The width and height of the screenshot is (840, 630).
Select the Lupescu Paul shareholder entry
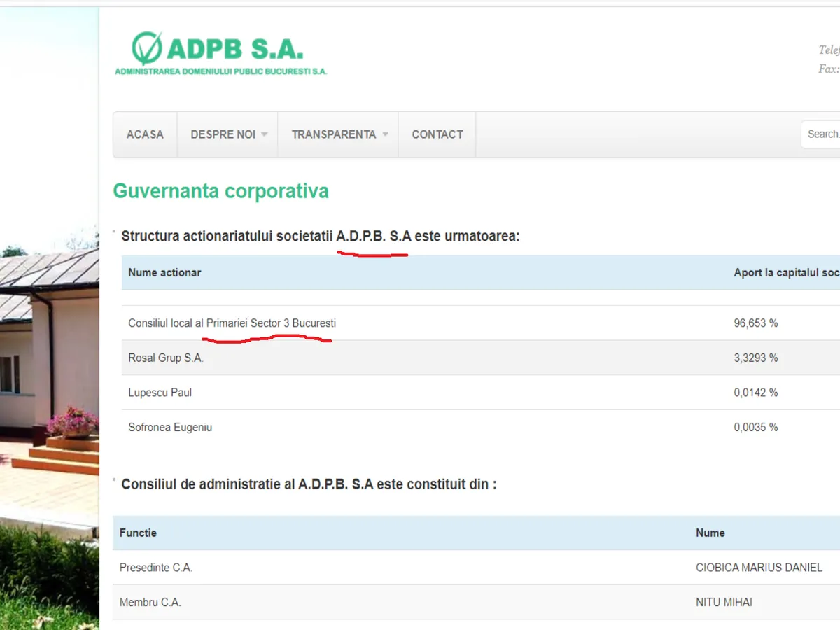[160, 393]
